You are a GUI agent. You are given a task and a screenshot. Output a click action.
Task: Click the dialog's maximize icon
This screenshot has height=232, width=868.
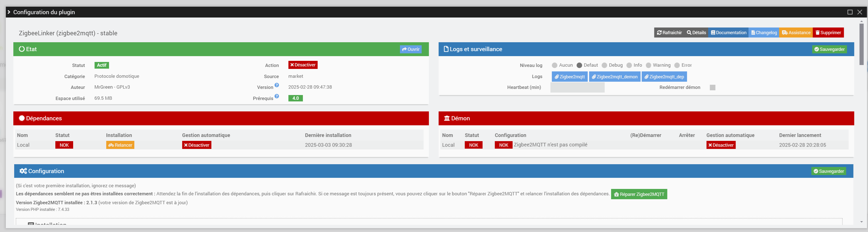[x=850, y=12]
